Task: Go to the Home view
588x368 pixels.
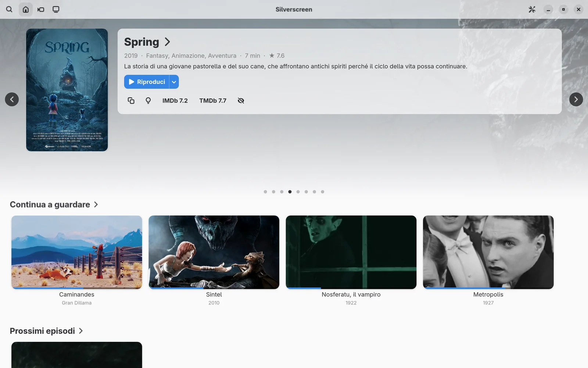Action: tap(26, 9)
